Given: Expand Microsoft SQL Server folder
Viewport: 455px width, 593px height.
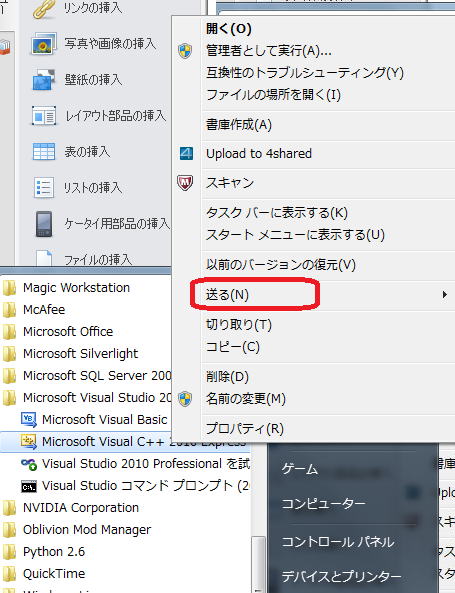Looking at the screenshot, I should pos(87,376).
